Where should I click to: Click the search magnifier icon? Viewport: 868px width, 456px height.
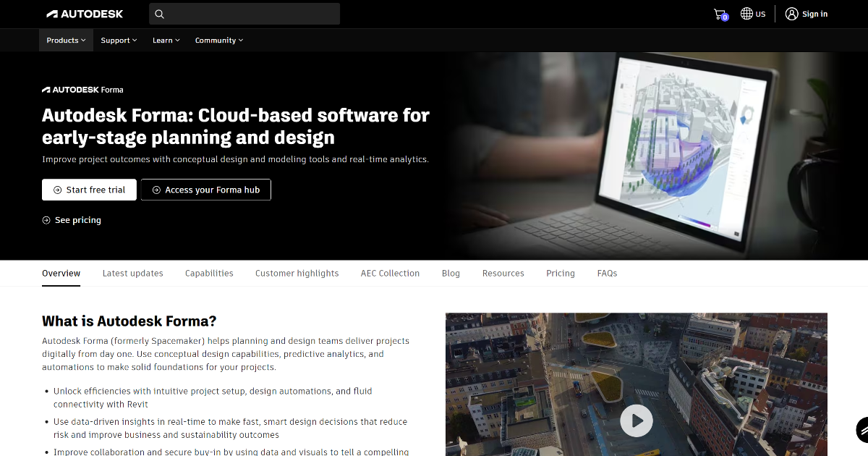(x=158, y=13)
